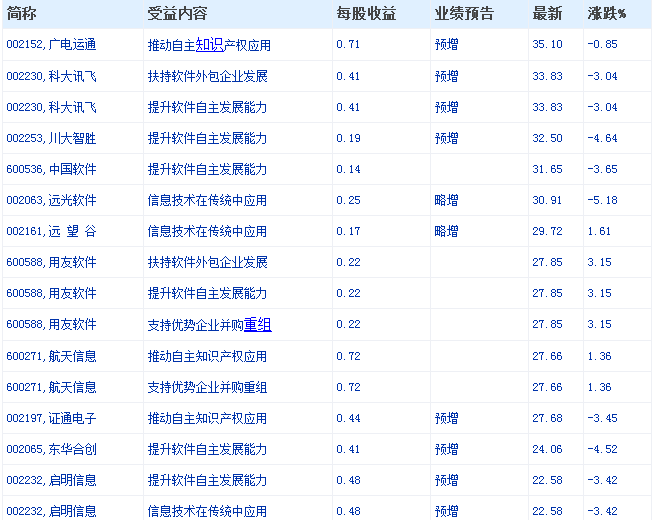The width and height of the screenshot is (661, 520).
Task: Click the 涨跌% column header
Action: click(606, 14)
